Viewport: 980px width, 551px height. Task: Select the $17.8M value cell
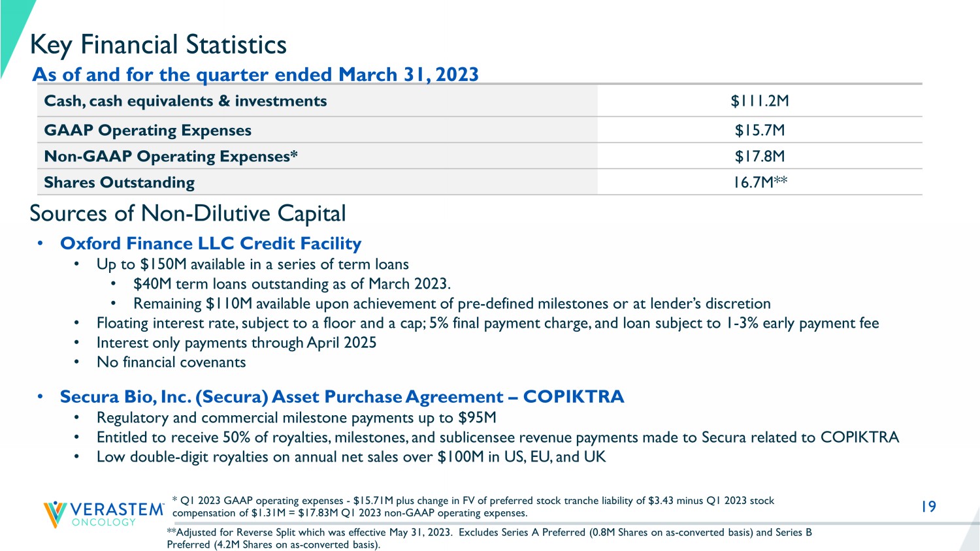click(x=759, y=157)
